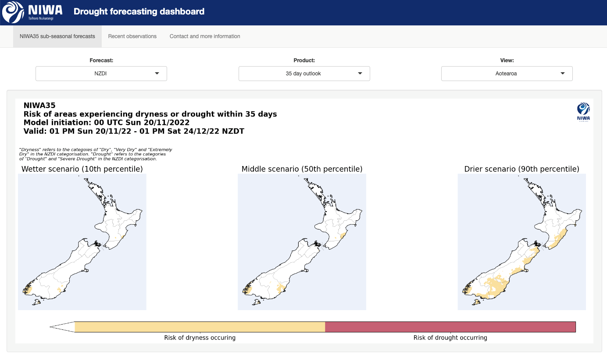Click the yellow dryness segment of the legend bar
Viewport: 607px width, 364px height.
point(200,326)
